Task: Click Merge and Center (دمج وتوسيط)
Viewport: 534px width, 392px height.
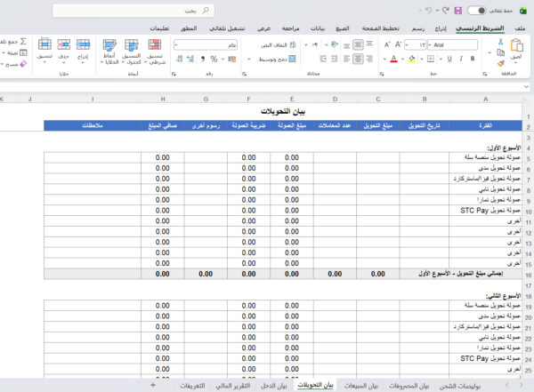Action: 277,60
